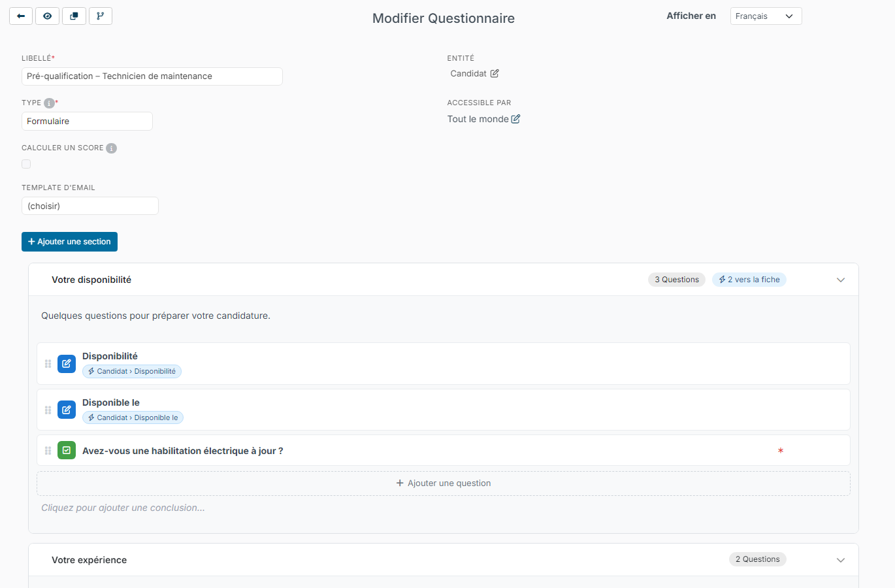Select the 'Votre expérience' section title
This screenshot has width=895, height=588.
[x=89, y=560]
